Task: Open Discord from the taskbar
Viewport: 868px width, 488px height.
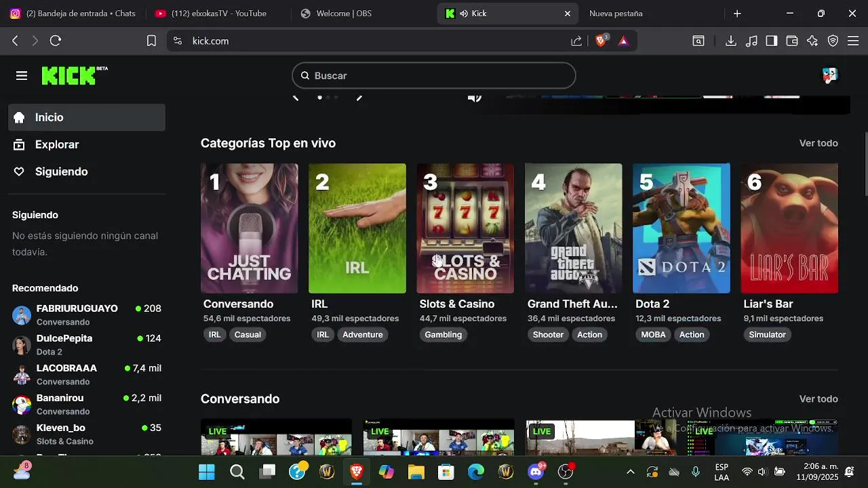Action: (x=536, y=472)
